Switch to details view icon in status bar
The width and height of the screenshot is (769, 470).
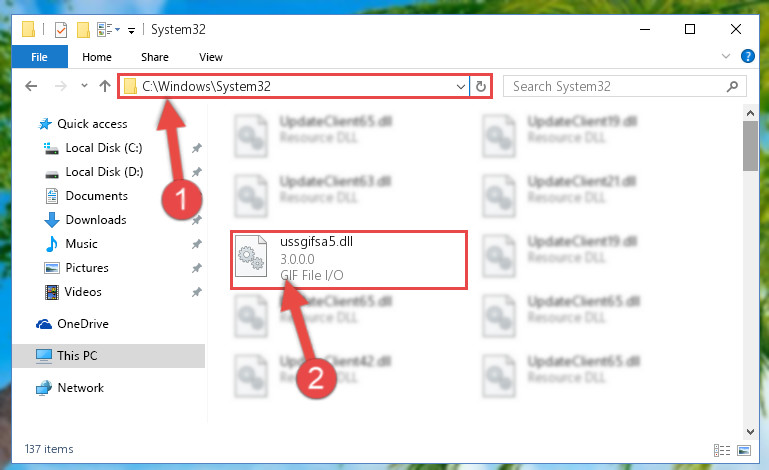(x=722, y=450)
